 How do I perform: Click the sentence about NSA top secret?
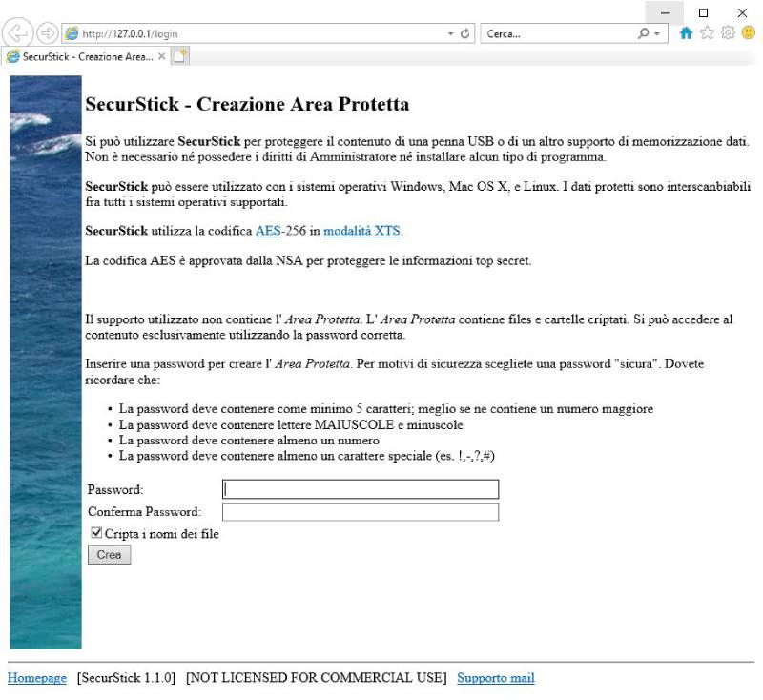pyautogui.click(x=308, y=260)
